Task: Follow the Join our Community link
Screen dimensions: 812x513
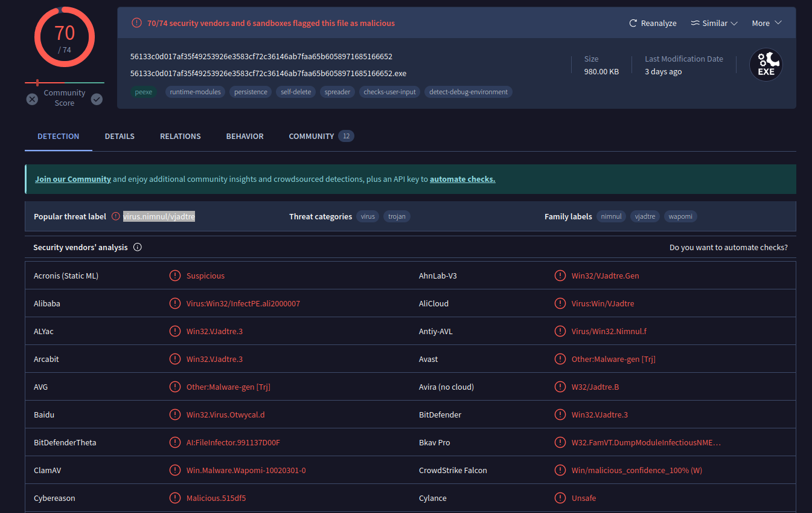Action: point(73,179)
